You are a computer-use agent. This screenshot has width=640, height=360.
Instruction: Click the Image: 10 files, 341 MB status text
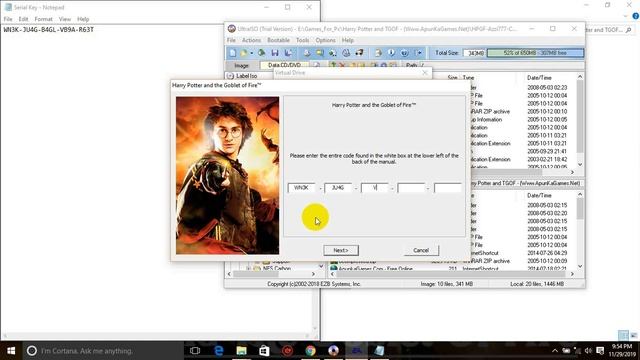pyautogui.click(x=447, y=284)
